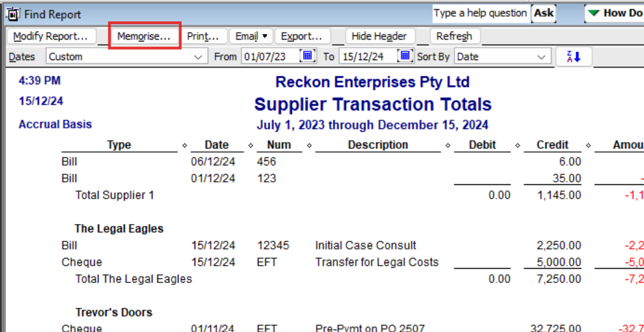Edit the From date field
The image size is (644, 332).
(x=270, y=56)
